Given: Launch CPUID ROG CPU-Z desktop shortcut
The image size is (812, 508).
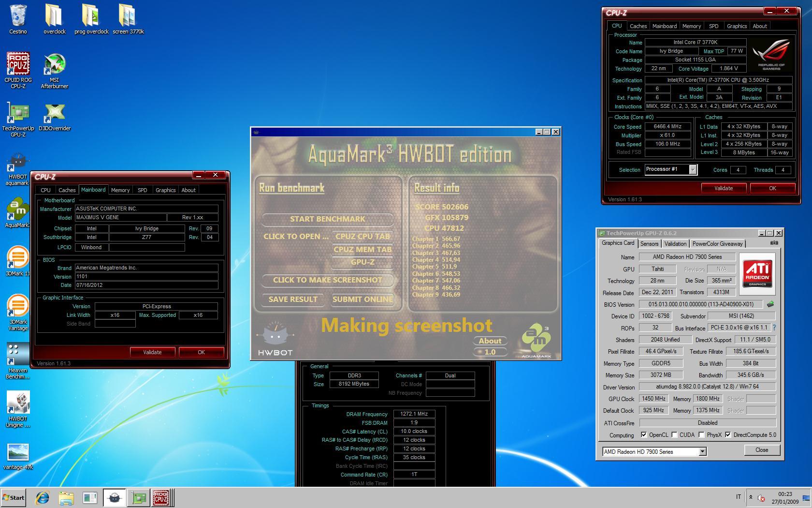Looking at the screenshot, I should [x=18, y=71].
